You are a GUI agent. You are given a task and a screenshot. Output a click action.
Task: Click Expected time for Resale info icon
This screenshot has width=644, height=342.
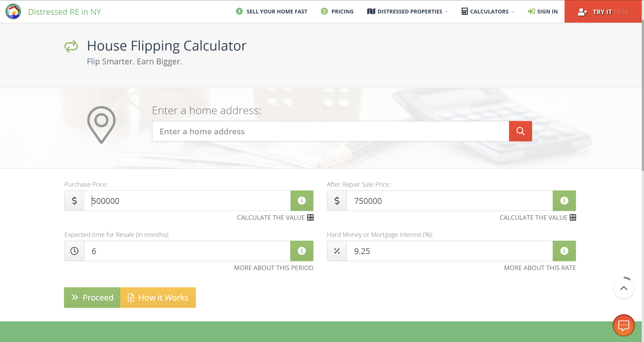tap(302, 251)
